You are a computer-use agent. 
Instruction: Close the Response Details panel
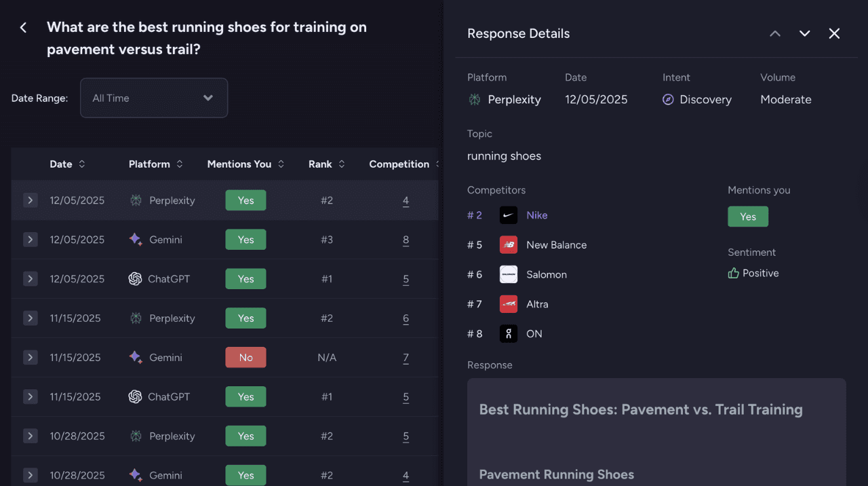tap(834, 33)
